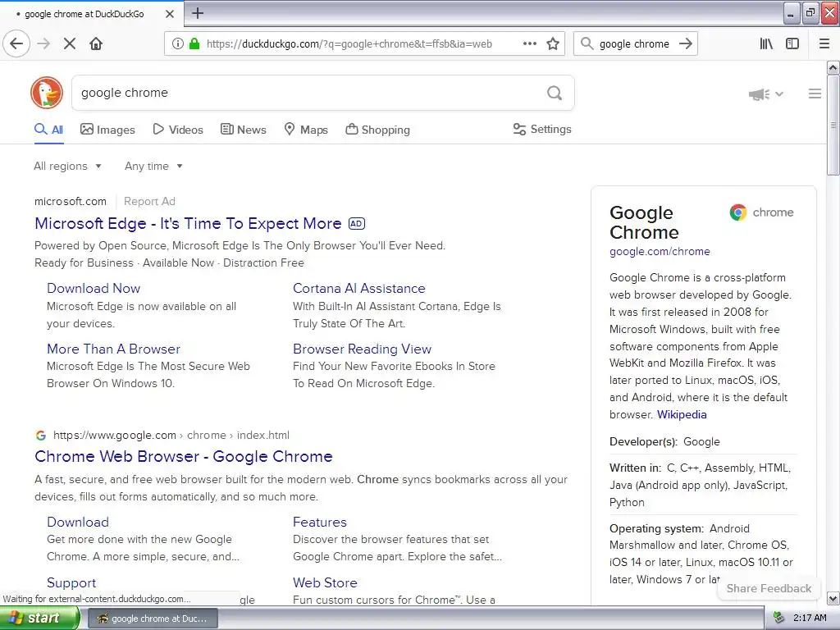Screen dimensions: 840x630
Task: Open the DuckDuckGo side hamburger menu
Action: click(x=815, y=94)
